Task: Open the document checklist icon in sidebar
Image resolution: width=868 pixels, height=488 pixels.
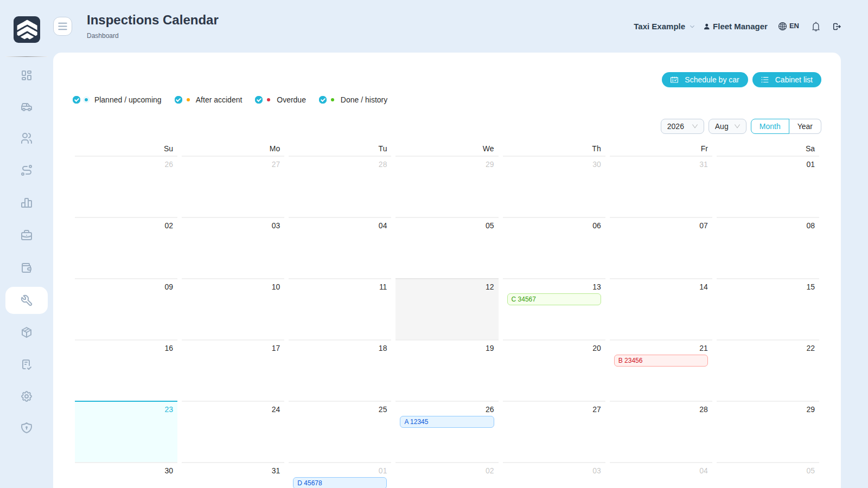Action: click(27, 364)
